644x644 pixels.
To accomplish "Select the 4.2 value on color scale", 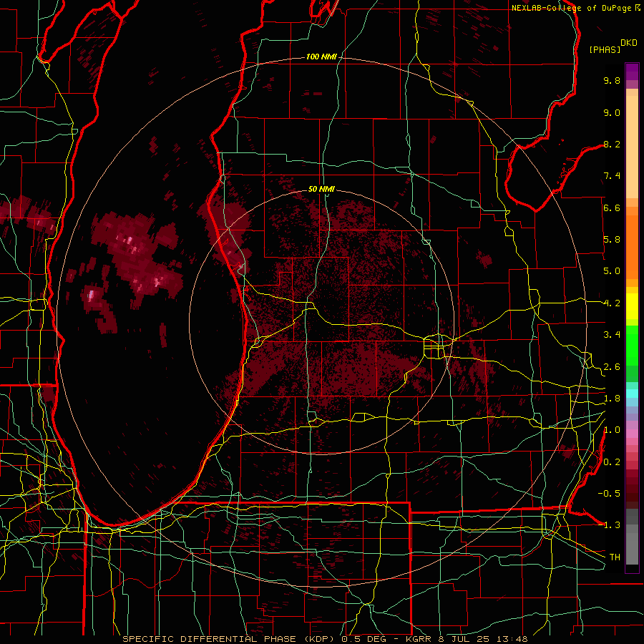I will [612, 303].
